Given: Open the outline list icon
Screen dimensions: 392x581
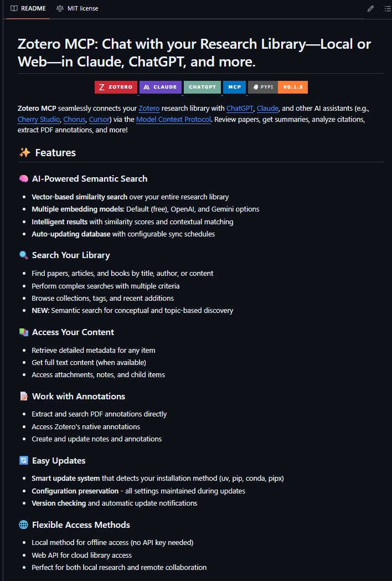Looking at the screenshot, I should point(387,8).
